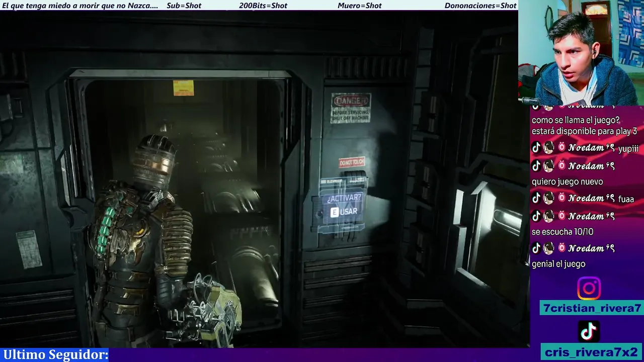Click avatar on line above 'genial el juego'
Viewport: 644px width, 362px height.
click(x=549, y=248)
